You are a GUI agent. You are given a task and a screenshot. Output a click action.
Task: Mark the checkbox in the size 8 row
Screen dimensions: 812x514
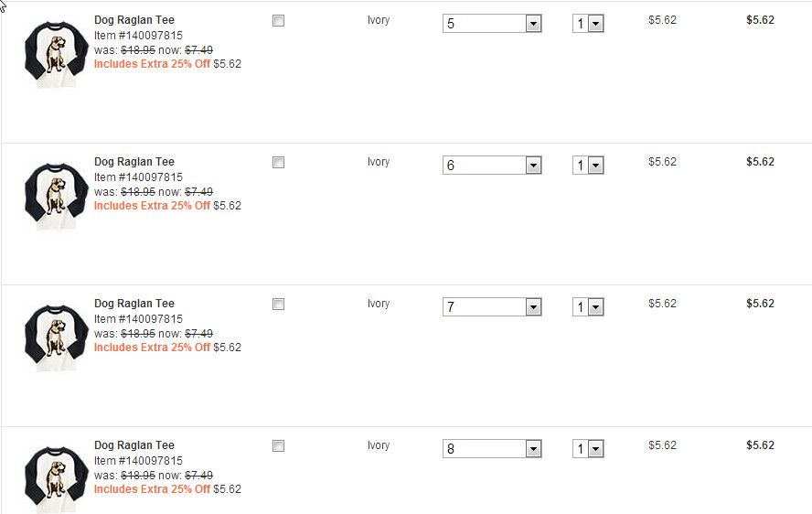279,445
